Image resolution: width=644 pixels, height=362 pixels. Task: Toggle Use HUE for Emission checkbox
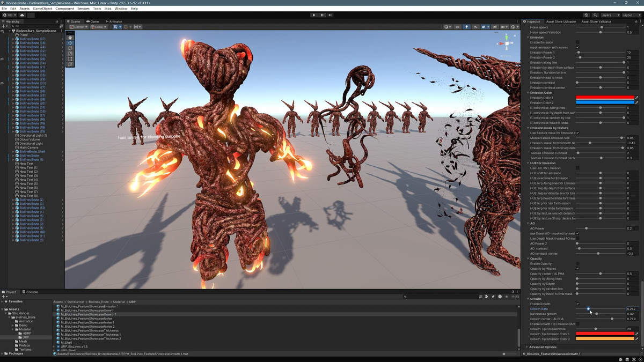click(x=577, y=168)
